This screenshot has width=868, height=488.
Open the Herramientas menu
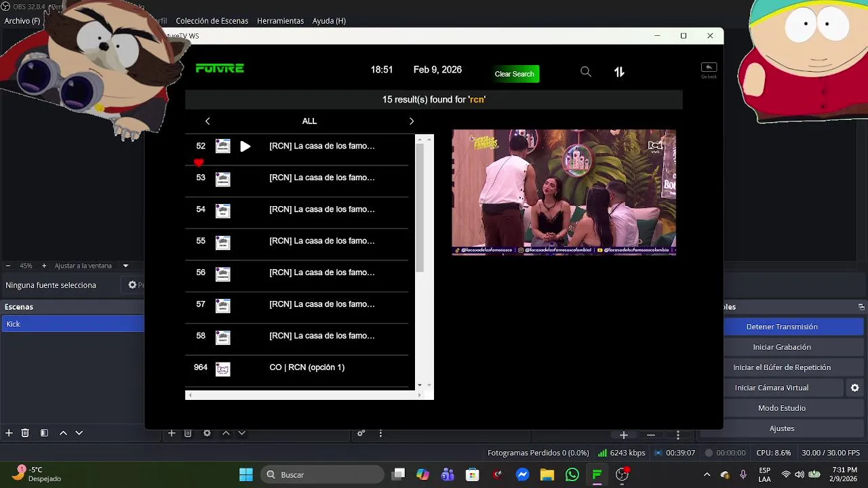280,21
